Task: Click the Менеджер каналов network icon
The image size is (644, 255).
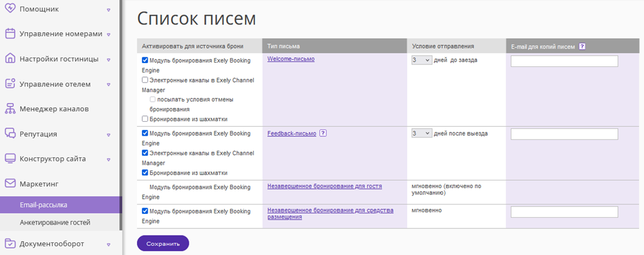Action: click(10, 109)
